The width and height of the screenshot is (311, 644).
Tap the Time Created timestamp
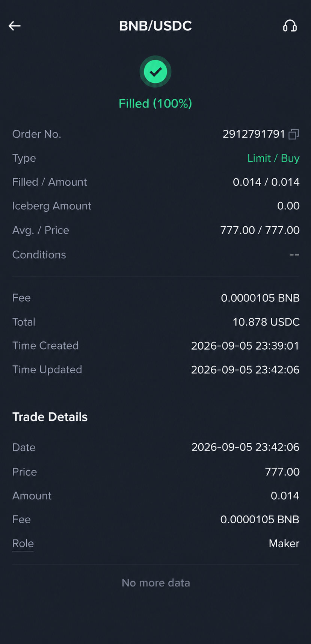coord(245,346)
